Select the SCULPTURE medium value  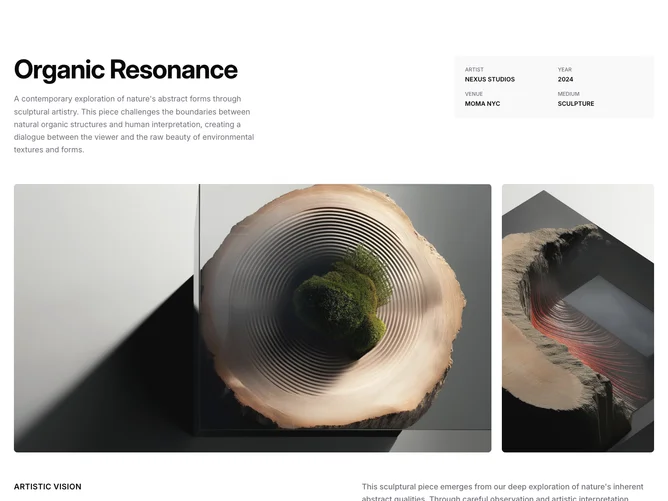(576, 104)
